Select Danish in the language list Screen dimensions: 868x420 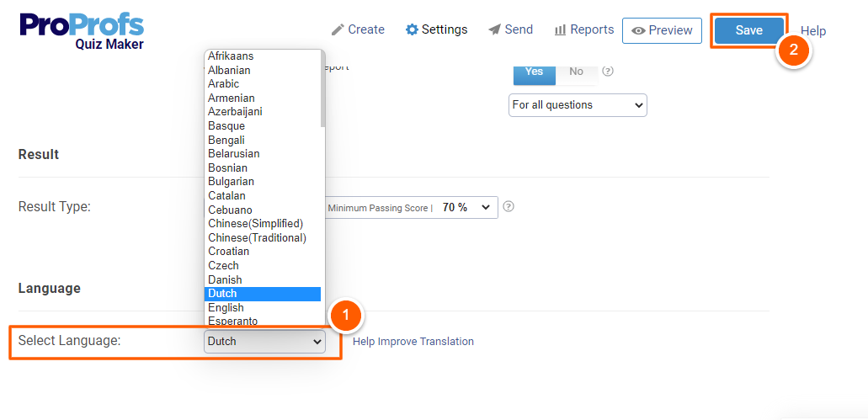(x=225, y=279)
